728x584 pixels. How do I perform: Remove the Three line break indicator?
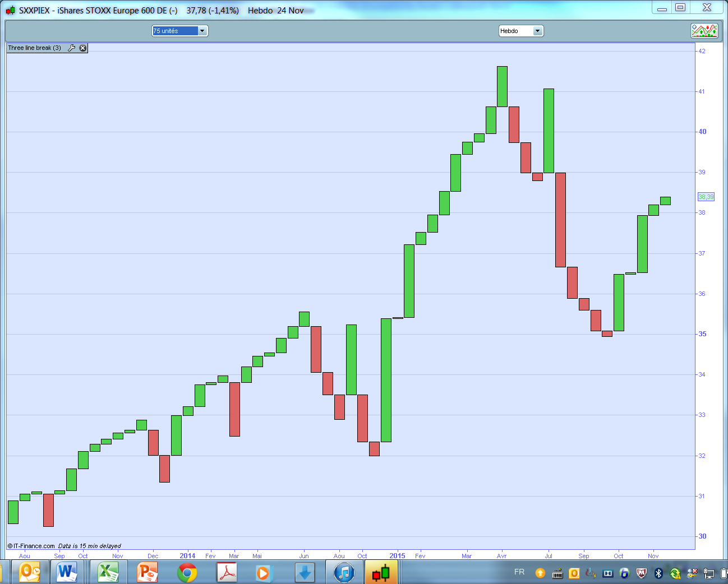point(83,48)
